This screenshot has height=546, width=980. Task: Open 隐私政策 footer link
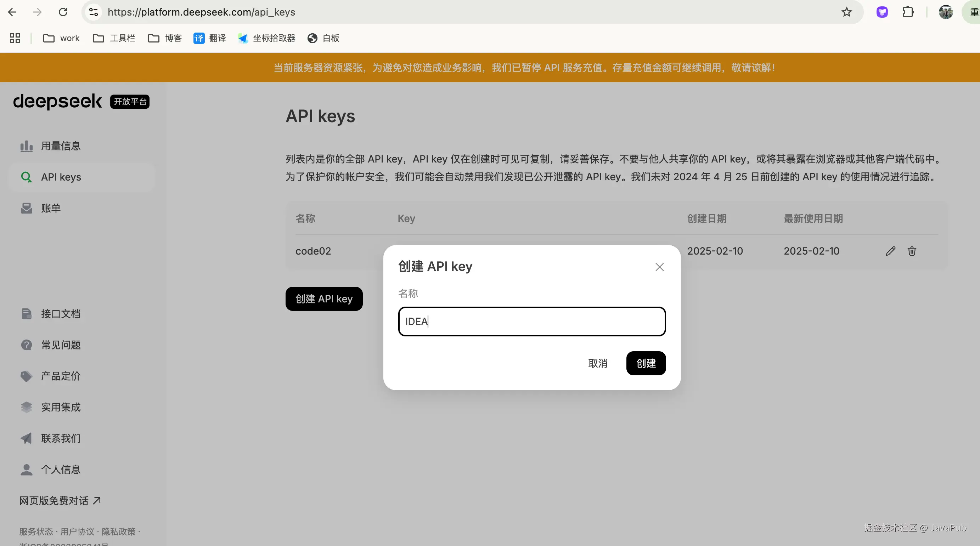[118, 531]
